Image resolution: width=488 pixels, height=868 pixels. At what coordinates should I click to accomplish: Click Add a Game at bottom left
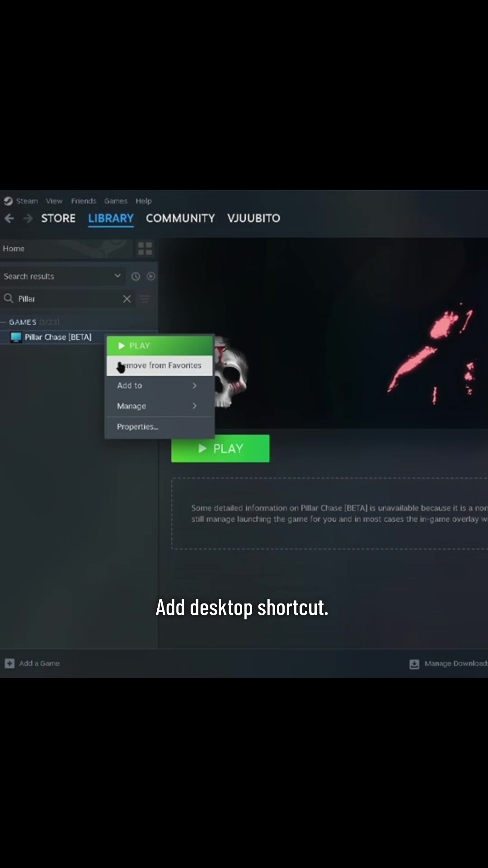(x=32, y=664)
